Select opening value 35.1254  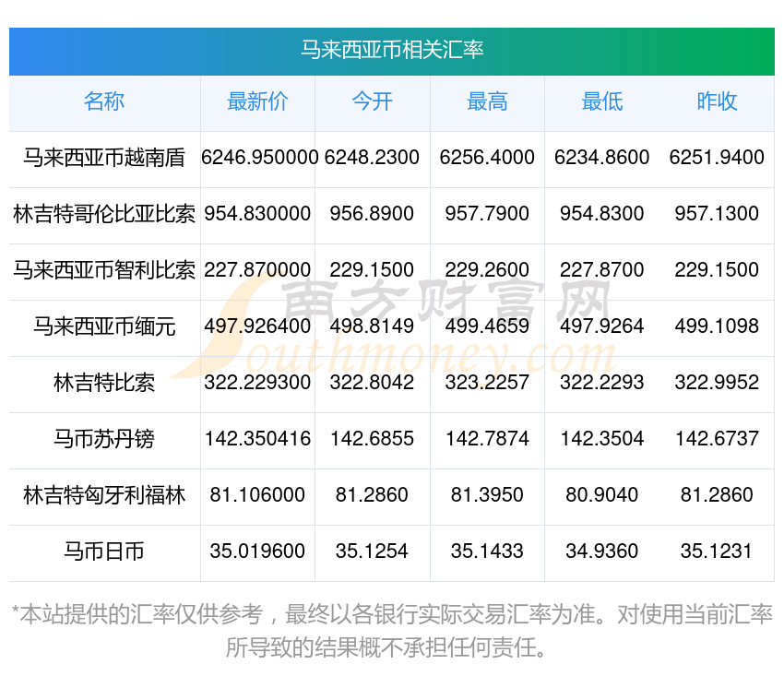pos(372,551)
